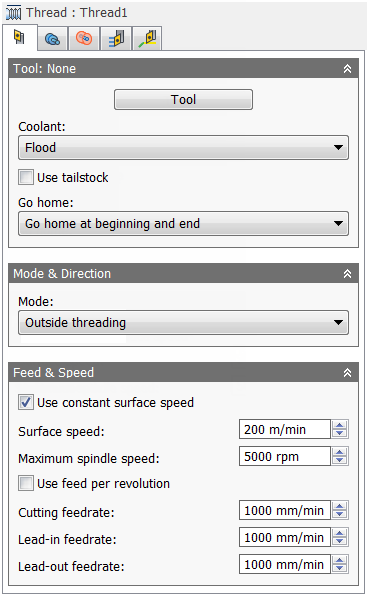Open the Mode dropdown showing Outside threading
367x594 pixels.
(183, 322)
